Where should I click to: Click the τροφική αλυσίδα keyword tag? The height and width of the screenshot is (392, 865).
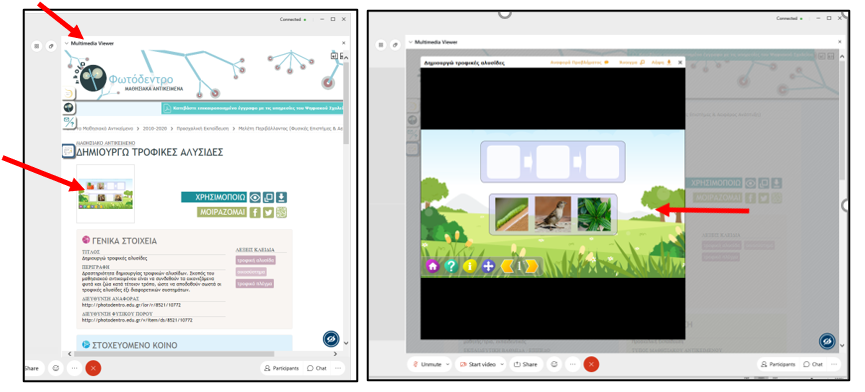pyautogui.click(x=256, y=260)
